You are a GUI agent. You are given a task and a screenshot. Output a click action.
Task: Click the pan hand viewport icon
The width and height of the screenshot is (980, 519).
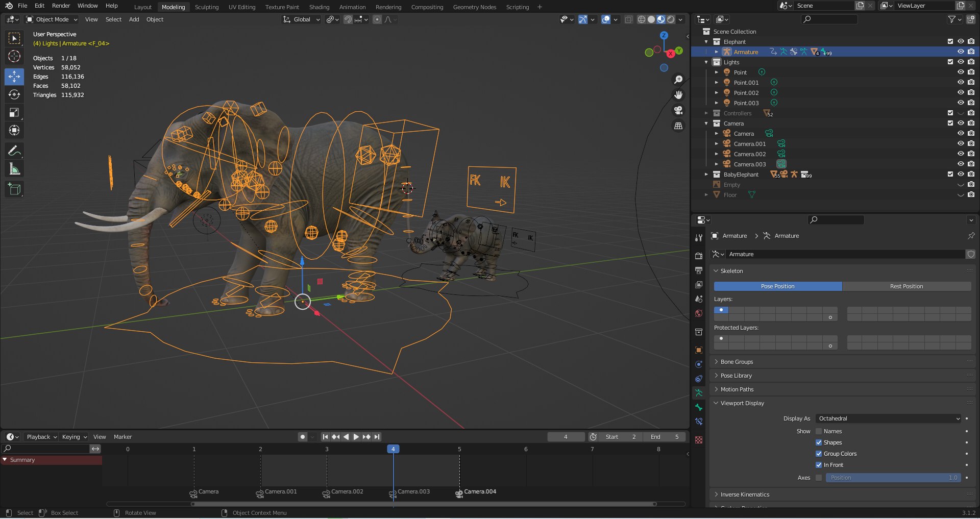pyautogui.click(x=678, y=95)
